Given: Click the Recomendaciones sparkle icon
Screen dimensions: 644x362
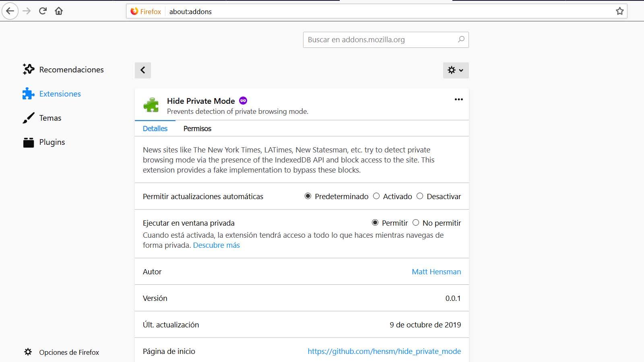Looking at the screenshot, I should 29,70.
